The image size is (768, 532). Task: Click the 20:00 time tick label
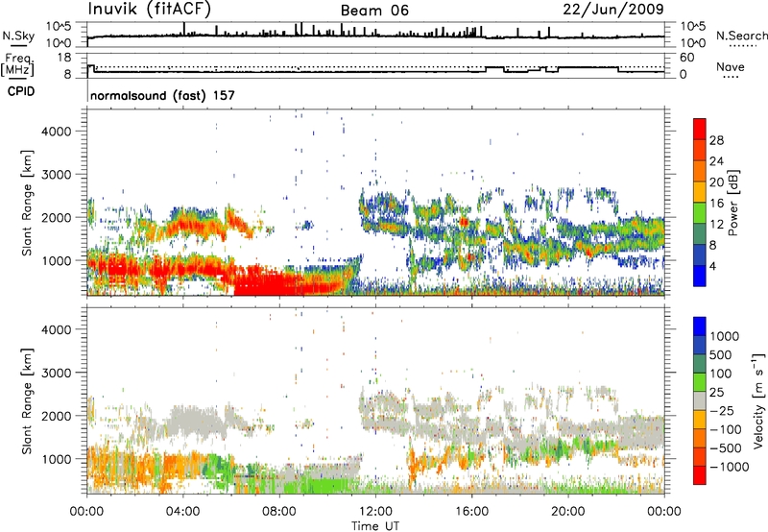click(x=567, y=512)
